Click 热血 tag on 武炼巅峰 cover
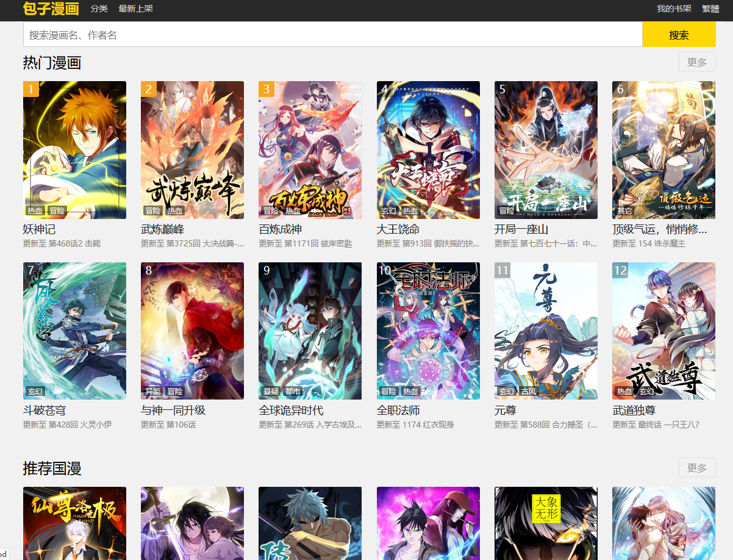Screen dimensions: 733x560 [x=174, y=210]
